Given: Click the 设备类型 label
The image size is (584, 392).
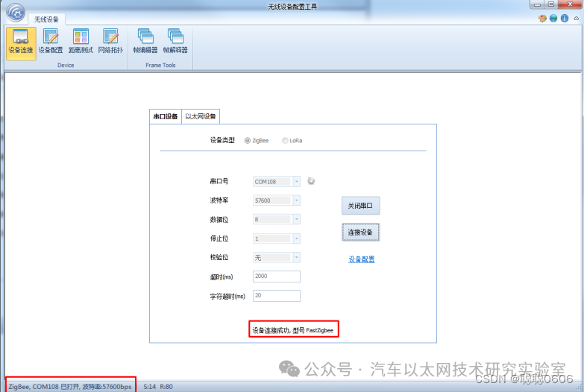Looking at the screenshot, I should [222, 140].
